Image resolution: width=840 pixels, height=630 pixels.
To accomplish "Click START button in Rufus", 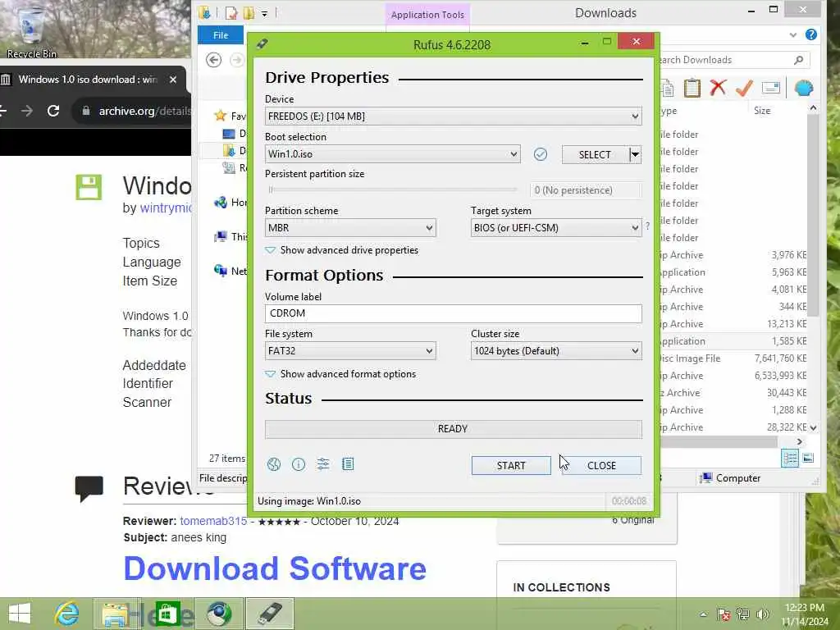I will [x=511, y=466].
